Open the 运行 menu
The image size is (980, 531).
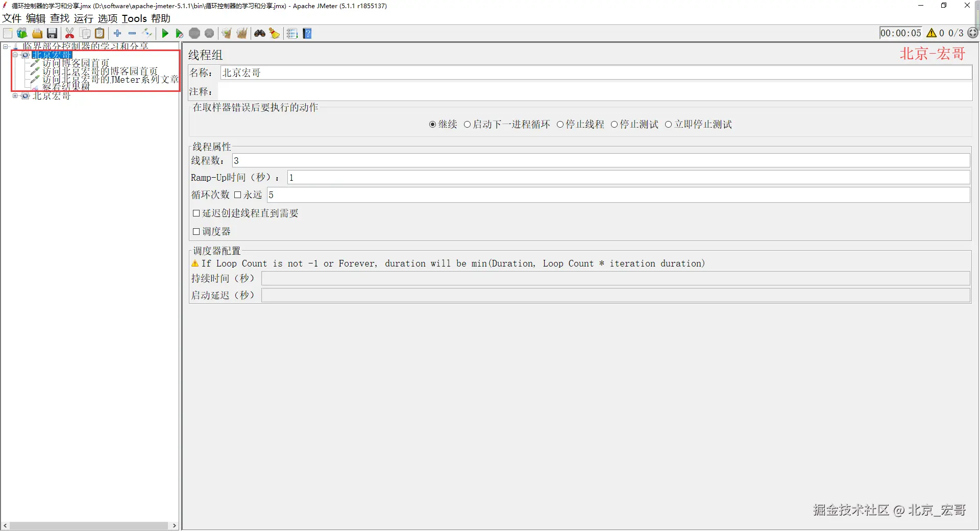[84, 18]
